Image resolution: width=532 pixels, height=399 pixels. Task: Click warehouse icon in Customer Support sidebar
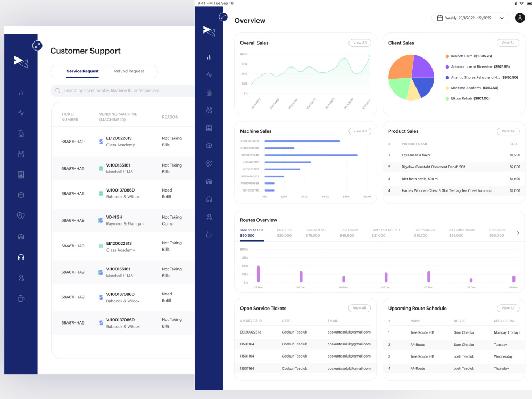(x=21, y=237)
